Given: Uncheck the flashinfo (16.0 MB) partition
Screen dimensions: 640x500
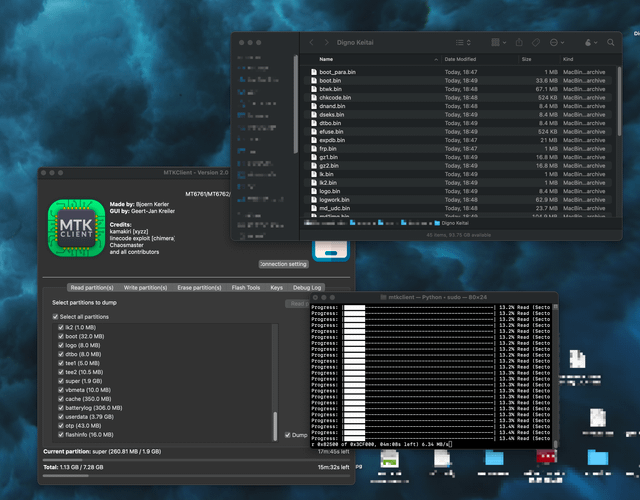Looking at the screenshot, I should pyautogui.click(x=61, y=435).
